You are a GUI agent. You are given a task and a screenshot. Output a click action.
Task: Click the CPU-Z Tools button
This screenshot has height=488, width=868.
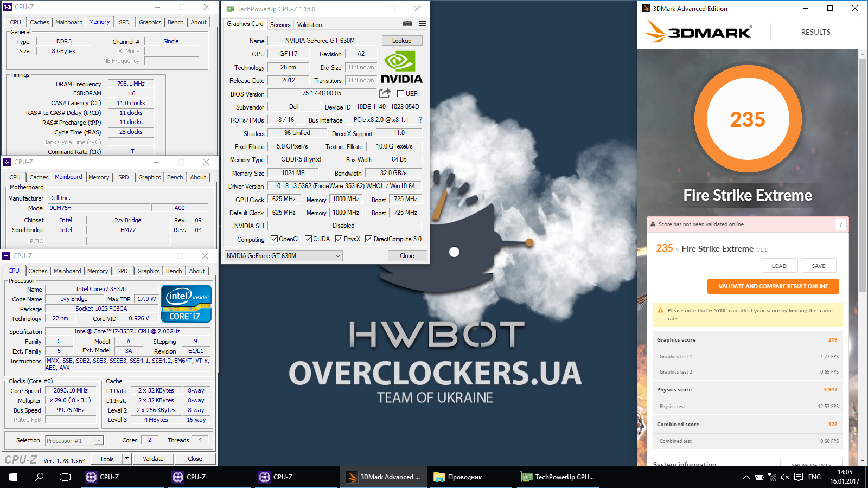(x=107, y=459)
